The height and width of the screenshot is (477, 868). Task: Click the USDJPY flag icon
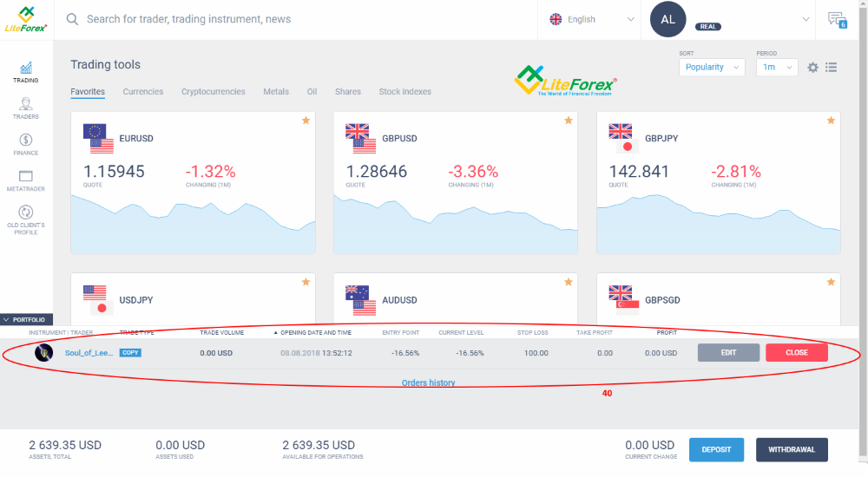point(98,300)
